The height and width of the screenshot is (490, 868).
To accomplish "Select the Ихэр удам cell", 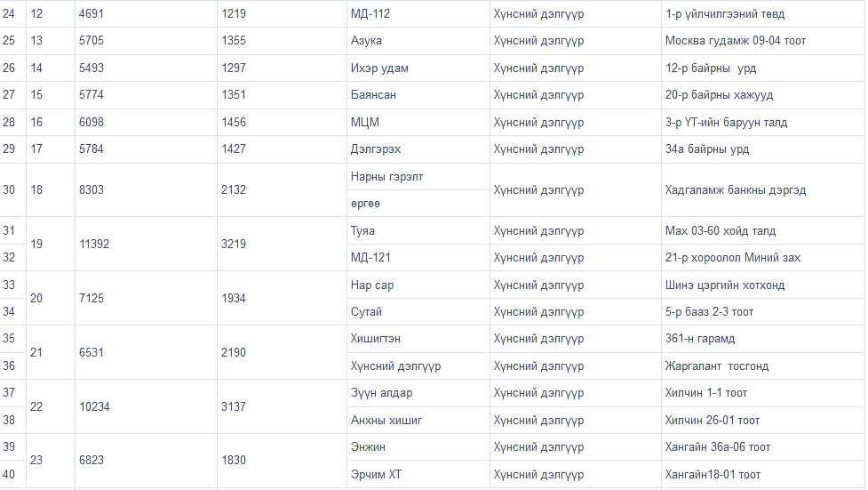I will pyautogui.click(x=379, y=68).
